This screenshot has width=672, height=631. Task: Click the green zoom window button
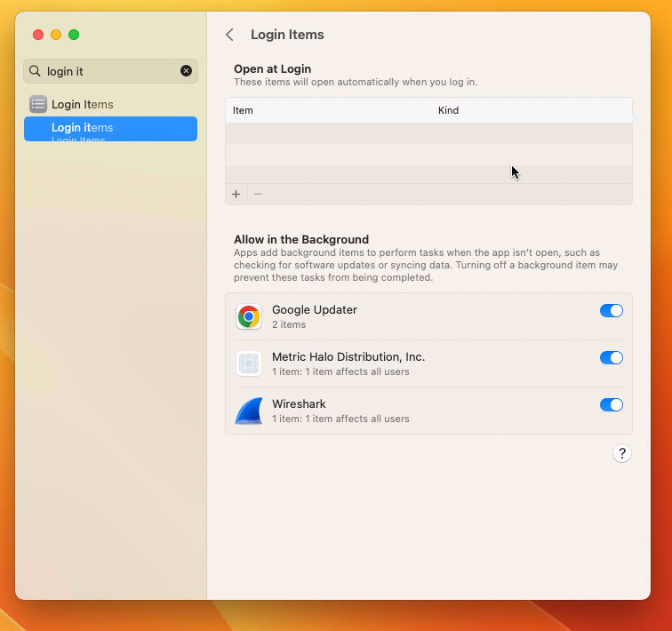(x=74, y=35)
